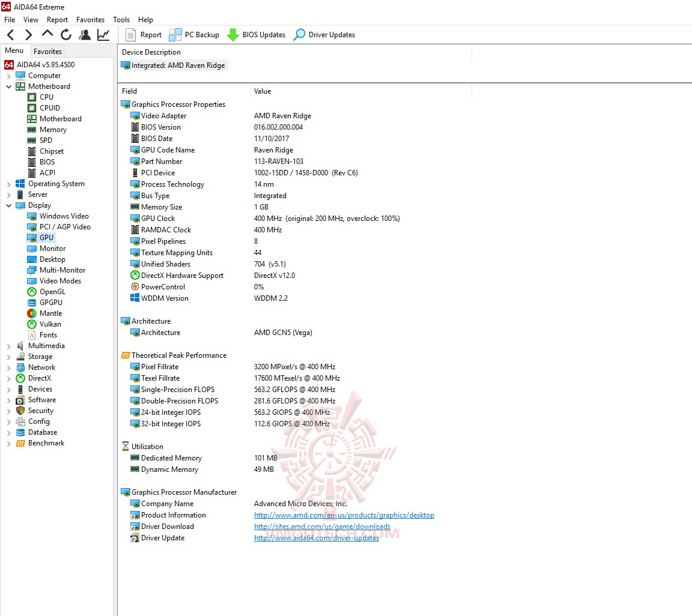The width and height of the screenshot is (692, 616).
Task: Click the Devices icon in the tree
Action: click(20, 389)
